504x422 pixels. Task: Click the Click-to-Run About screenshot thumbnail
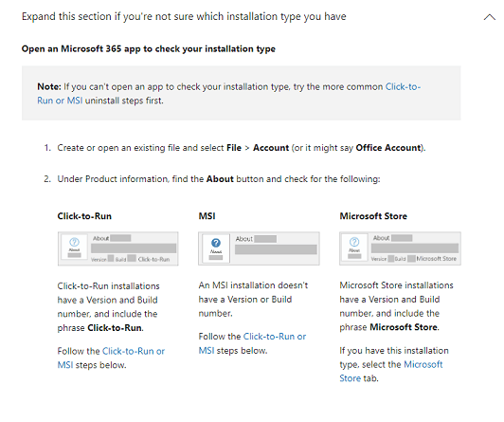tap(118, 248)
